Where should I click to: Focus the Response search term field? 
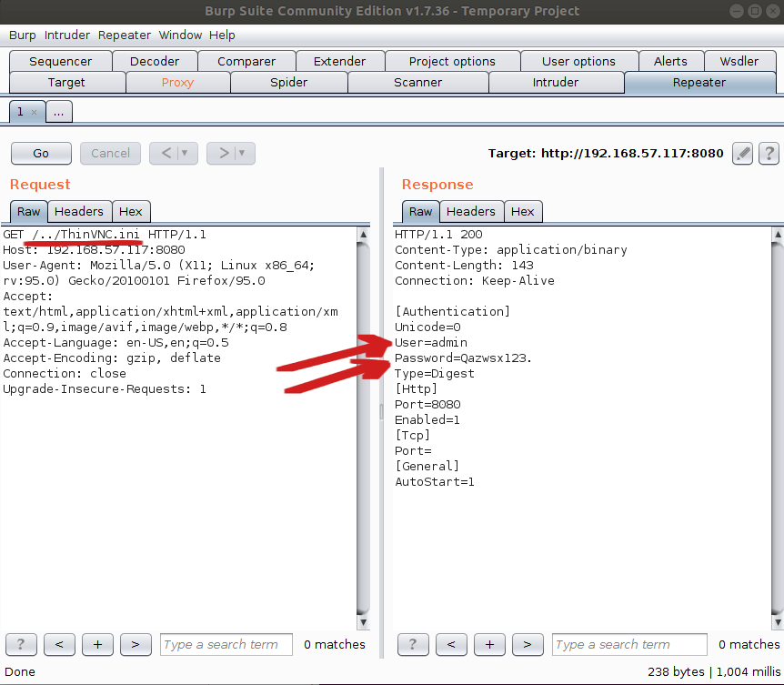(x=629, y=644)
